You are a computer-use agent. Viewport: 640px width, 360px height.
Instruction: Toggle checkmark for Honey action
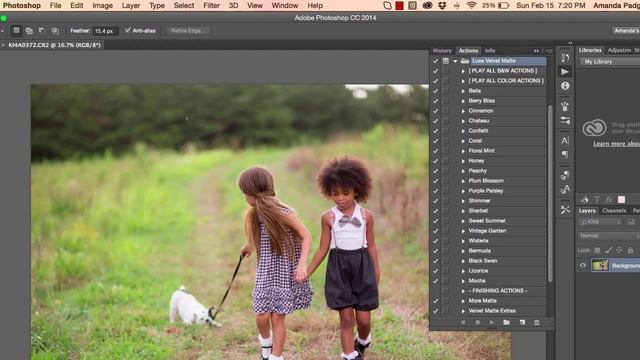tap(436, 161)
